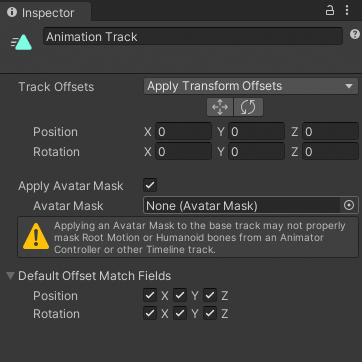The height and width of the screenshot is (362, 362).
Task: Toggle the Position Y match field checkbox
Action: click(x=180, y=295)
